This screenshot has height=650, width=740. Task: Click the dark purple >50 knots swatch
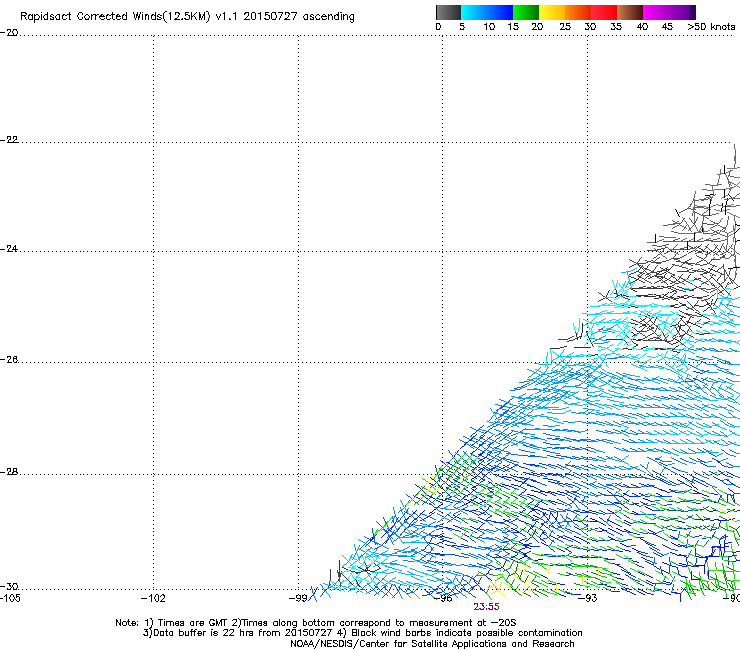(693, 12)
